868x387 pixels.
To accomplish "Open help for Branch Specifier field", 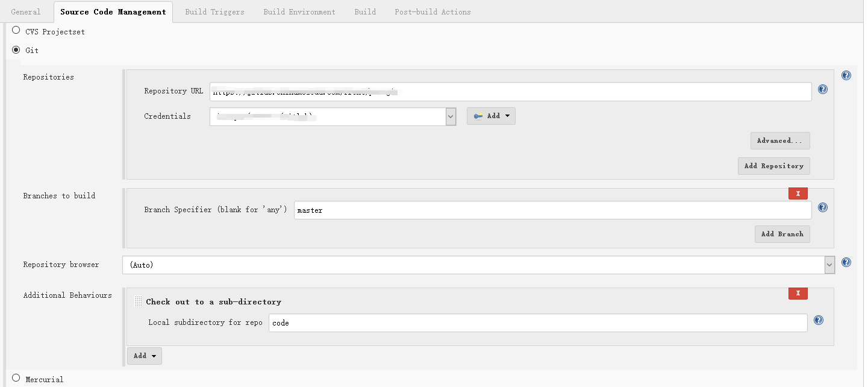I will tap(823, 208).
